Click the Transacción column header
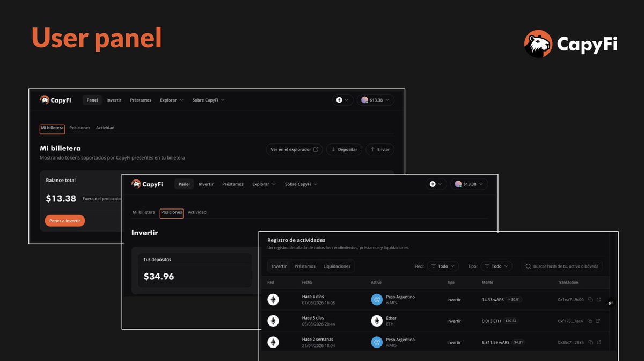Image resolution: width=644 pixels, height=361 pixels. (568, 283)
